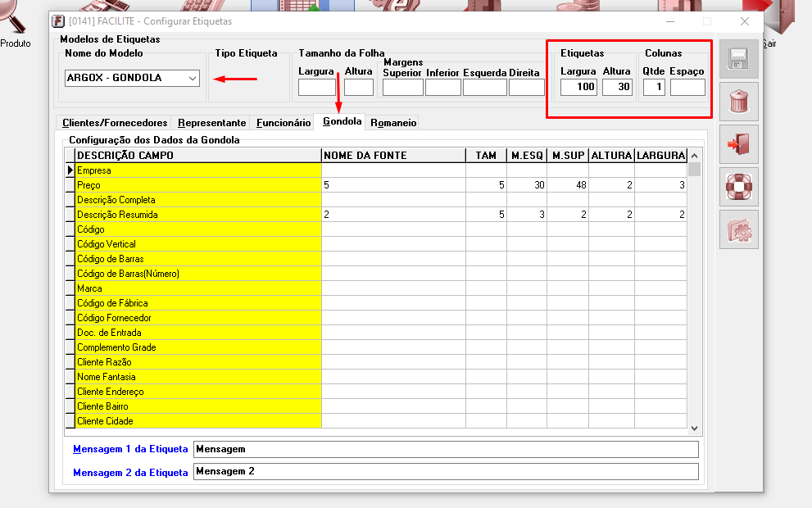Click the exit door icon
812x508 pixels.
coord(738,144)
